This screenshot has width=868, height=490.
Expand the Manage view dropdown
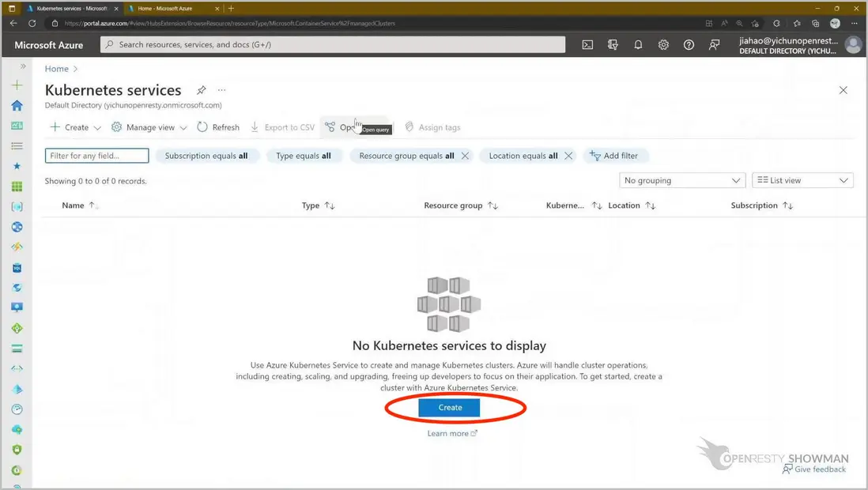[149, 127]
